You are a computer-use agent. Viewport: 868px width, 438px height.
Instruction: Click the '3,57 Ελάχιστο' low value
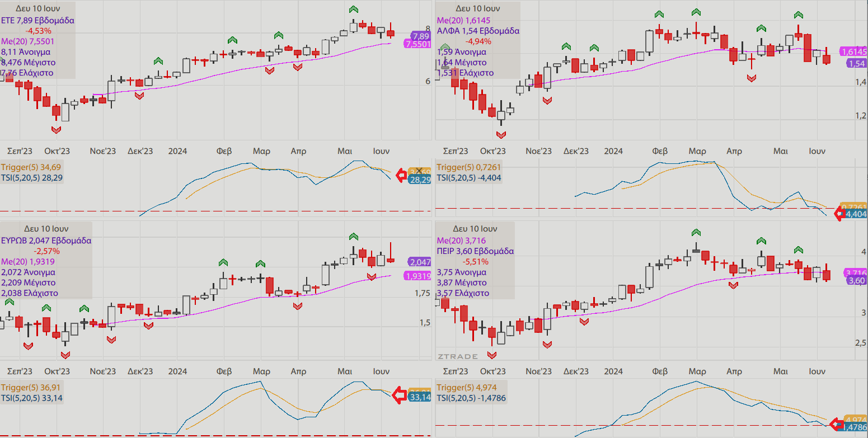point(463,293)
